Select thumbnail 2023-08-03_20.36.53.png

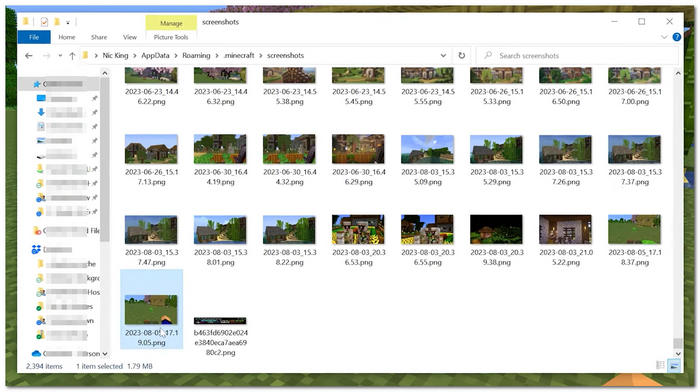358,229
